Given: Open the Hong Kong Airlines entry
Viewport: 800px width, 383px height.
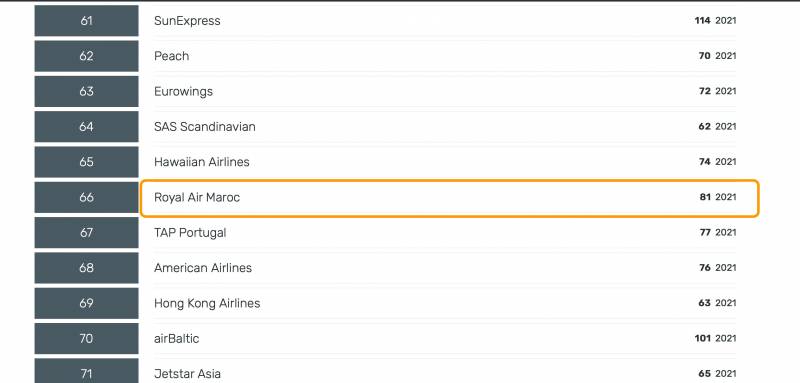Looking at the screenshot, I should [207, 303].
